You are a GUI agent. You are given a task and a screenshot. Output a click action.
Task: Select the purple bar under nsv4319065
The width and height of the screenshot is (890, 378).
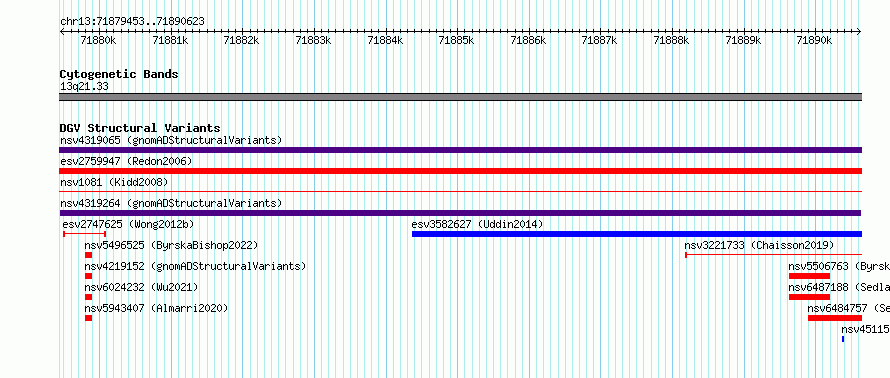pos(460,150)
